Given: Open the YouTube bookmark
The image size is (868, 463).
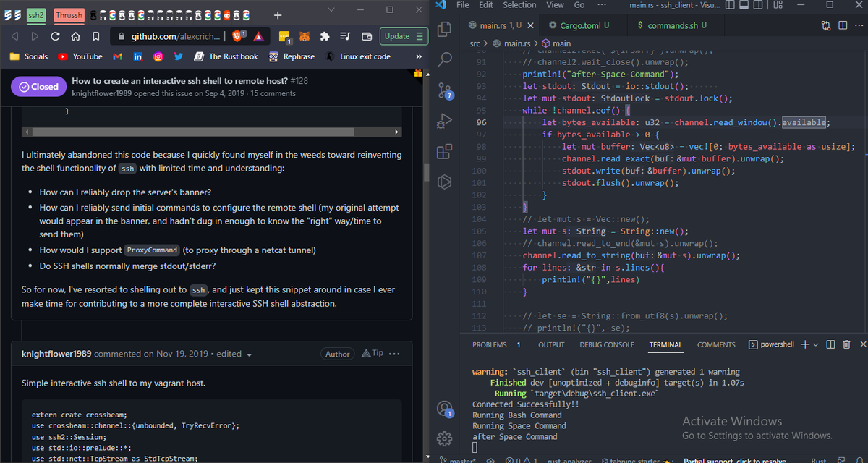Looking at the screenshot, I should pos(80,56).
